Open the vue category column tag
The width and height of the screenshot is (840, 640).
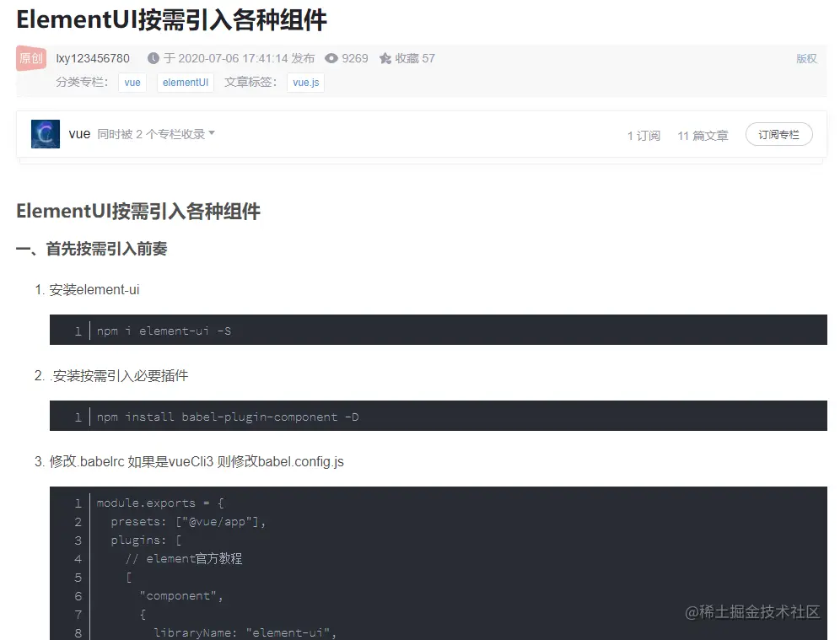[132, 83]
